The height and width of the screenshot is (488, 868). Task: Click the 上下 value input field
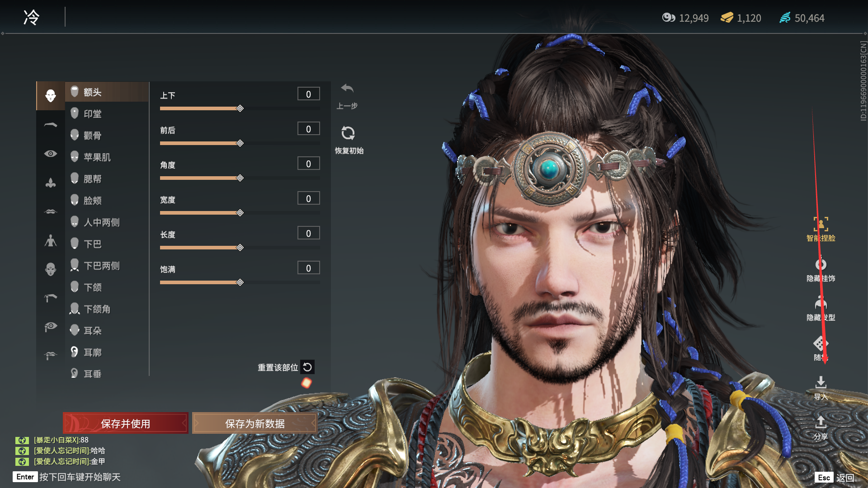pyautogui.click(x=308, y=94)
